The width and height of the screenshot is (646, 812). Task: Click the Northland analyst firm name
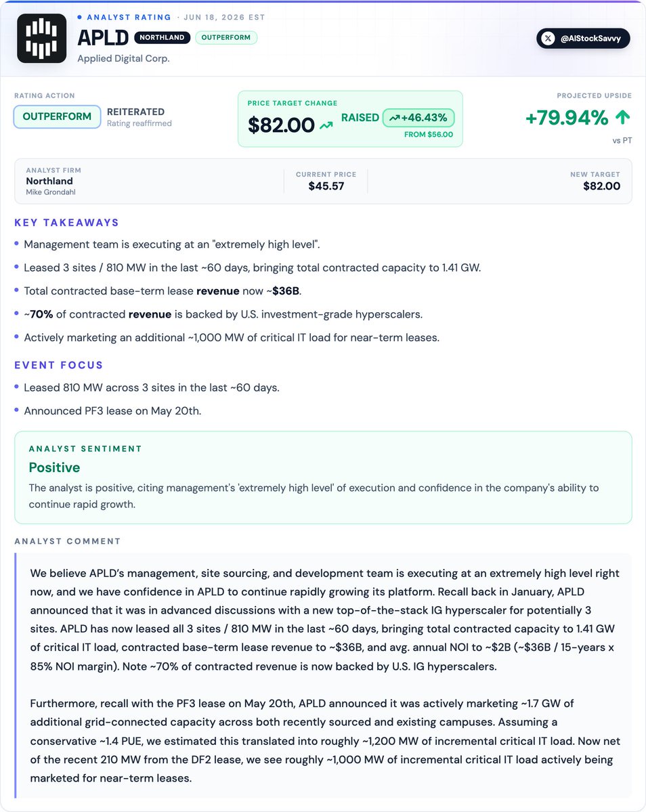tap(49, 181)
